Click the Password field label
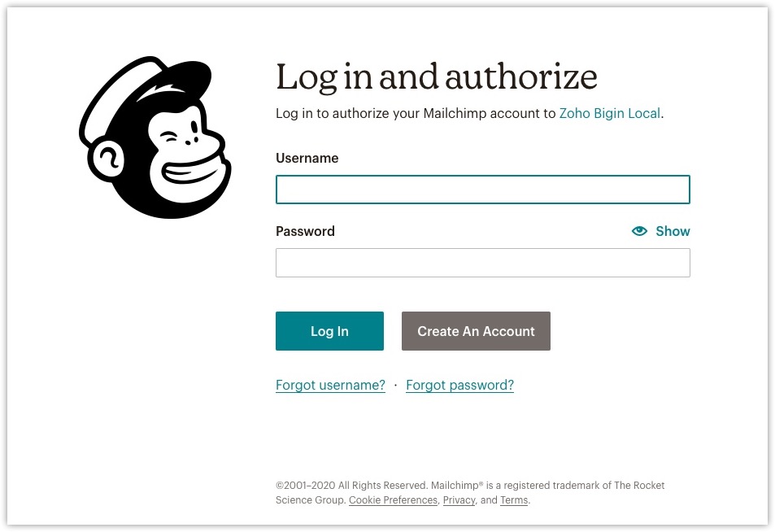This screenshot has width=775, height=532. coord(305,231)
